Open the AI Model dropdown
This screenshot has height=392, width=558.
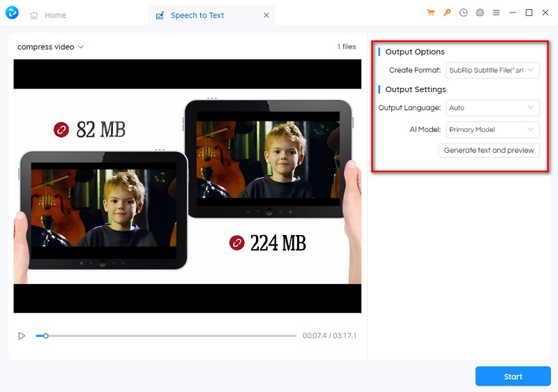coord(492,130)
